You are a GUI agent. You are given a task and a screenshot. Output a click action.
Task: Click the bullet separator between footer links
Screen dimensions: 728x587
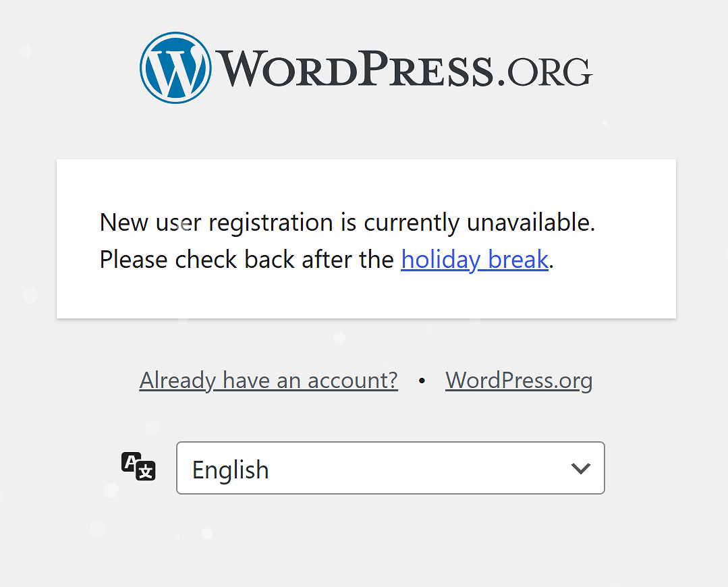[422, 381]
